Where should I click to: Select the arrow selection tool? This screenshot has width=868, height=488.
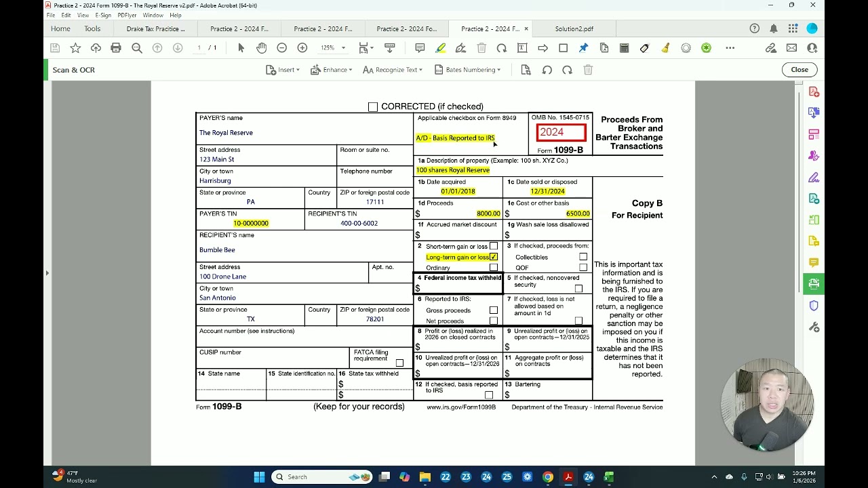pos(241,48)
